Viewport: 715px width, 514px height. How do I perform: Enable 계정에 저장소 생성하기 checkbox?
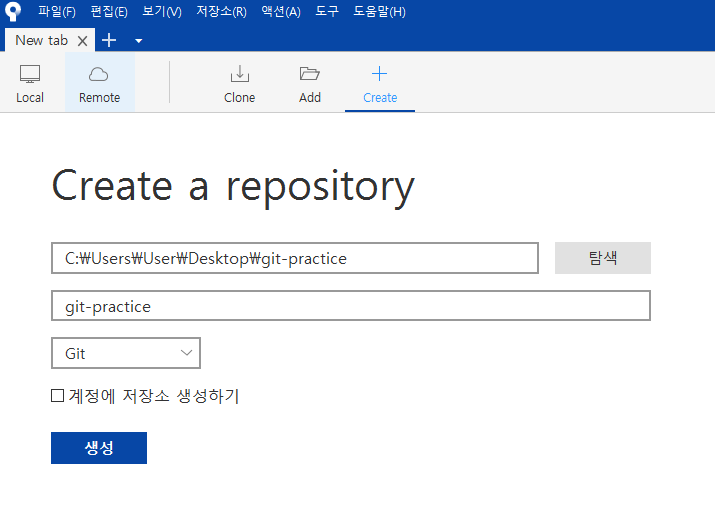(57, 395)
